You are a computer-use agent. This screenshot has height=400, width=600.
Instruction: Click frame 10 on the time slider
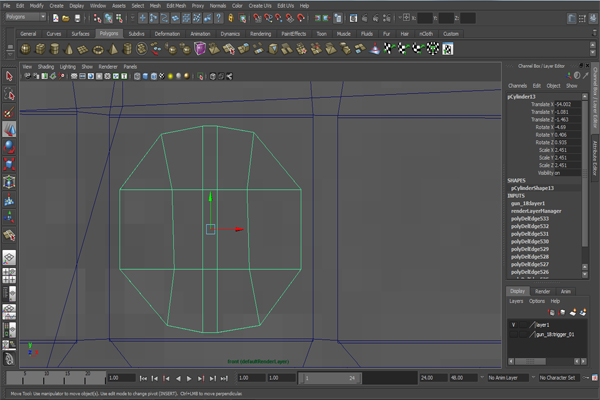[x=44, y=378]
